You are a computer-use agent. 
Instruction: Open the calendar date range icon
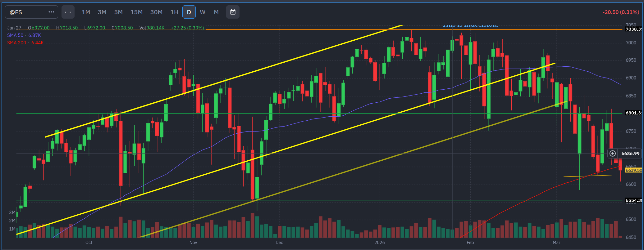pyautogui.click(x=233, y=12)
